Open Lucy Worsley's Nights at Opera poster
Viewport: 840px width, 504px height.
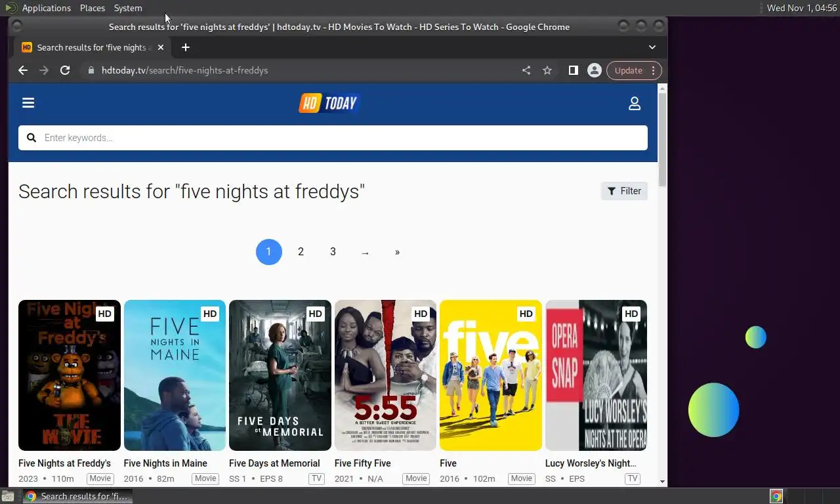(596, 375)
